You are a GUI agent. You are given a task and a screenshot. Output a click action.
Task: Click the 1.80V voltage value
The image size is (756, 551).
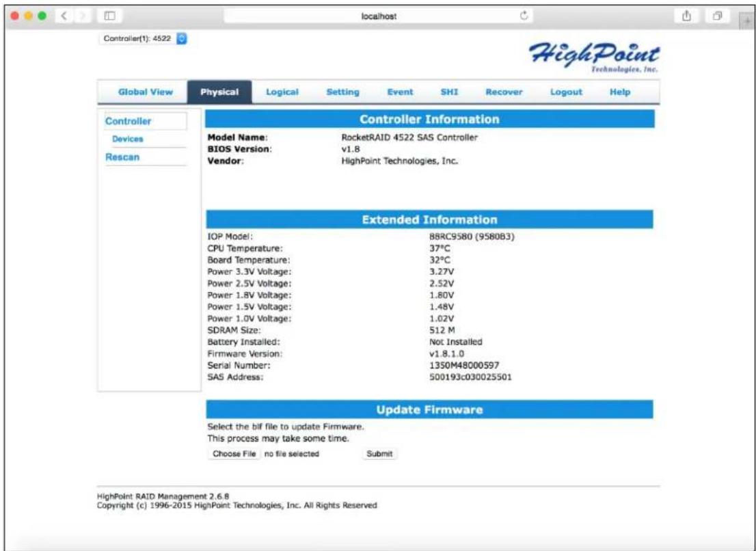[442, 295]
